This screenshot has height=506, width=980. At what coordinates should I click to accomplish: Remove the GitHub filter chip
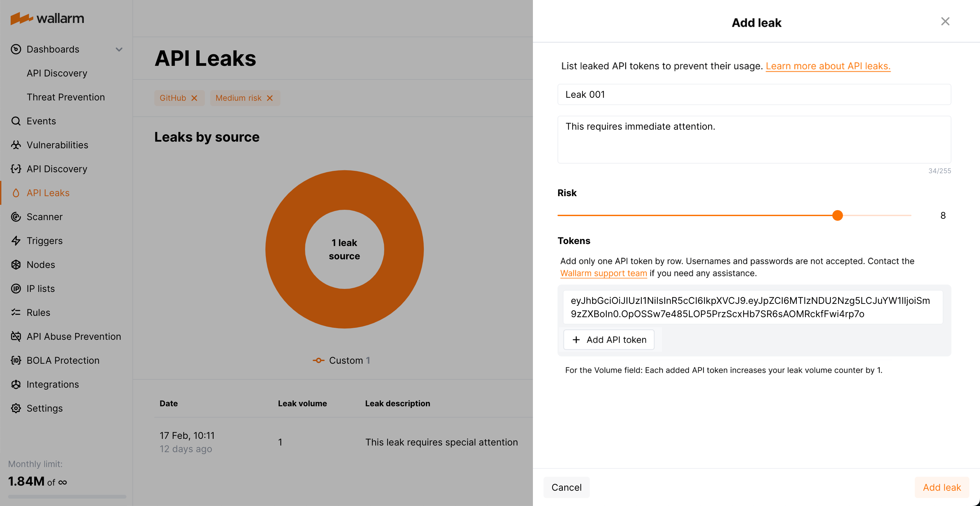(195, 98)
